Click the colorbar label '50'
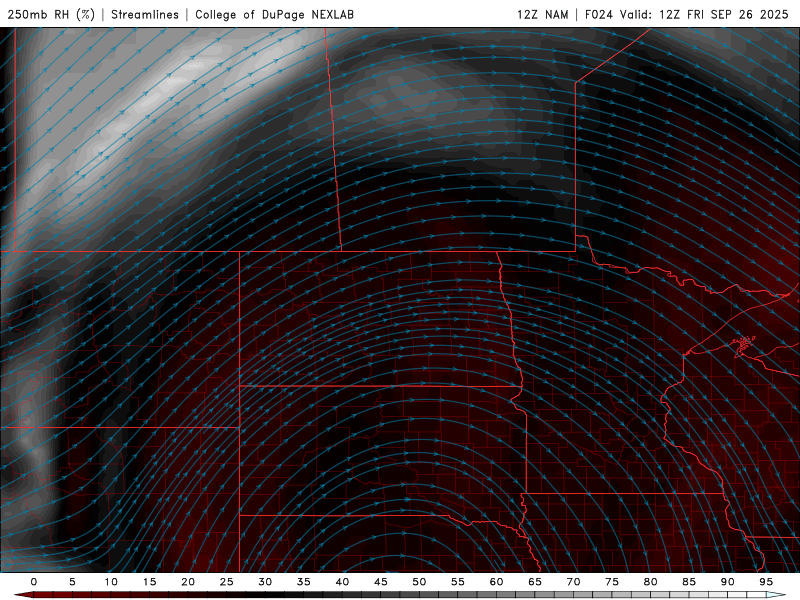800x600 pixels. point(419,582)
